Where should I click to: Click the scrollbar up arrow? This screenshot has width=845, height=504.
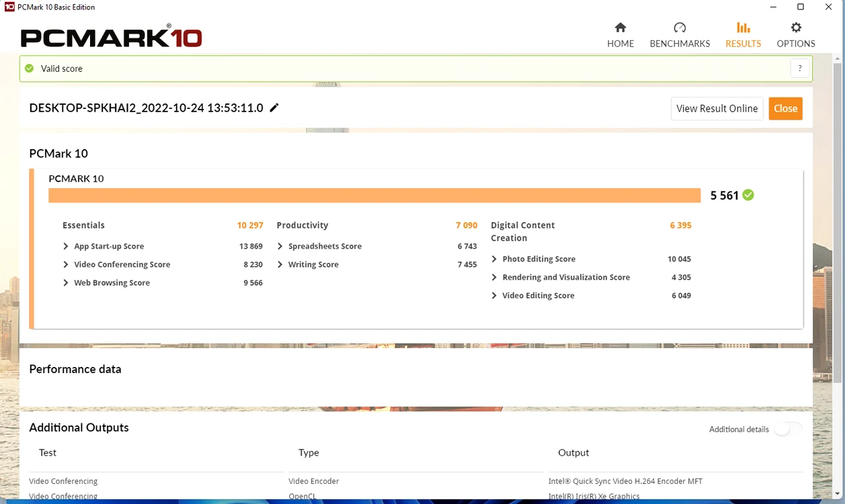(x=838, y=58)
